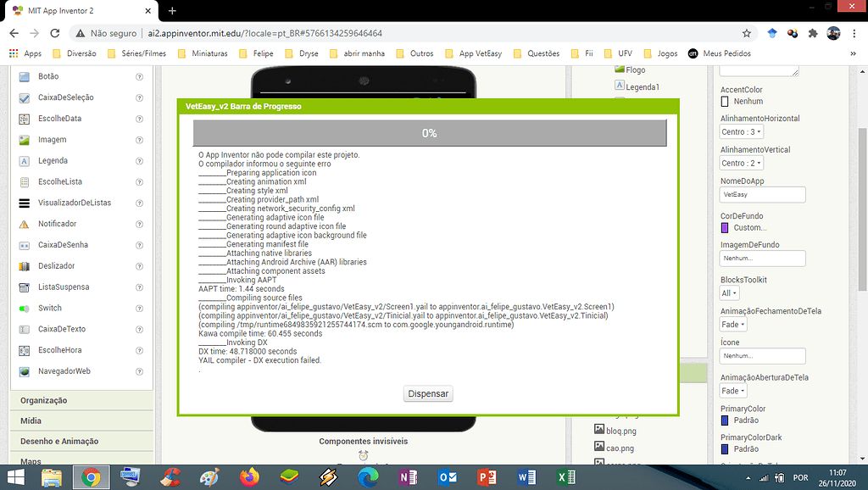Click the CorDeFundo purple color swatch
The width and height of the screenshot is (868, 490).
click(x=725, y=227)
